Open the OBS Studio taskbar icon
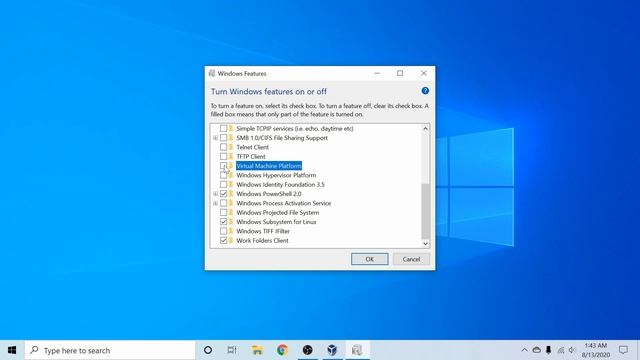The image size is (640, 360). click(307, 350)
